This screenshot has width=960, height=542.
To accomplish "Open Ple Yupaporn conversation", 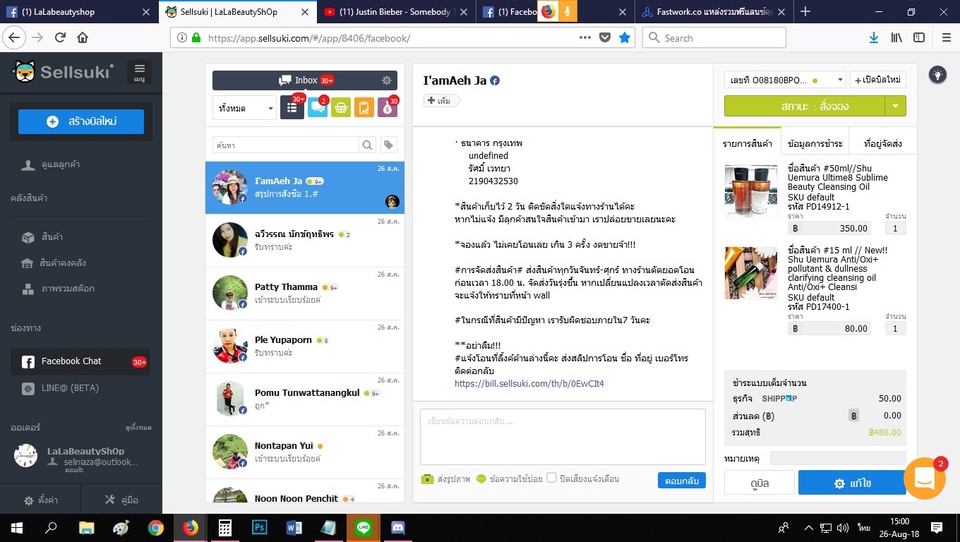I will coord(305,345).
